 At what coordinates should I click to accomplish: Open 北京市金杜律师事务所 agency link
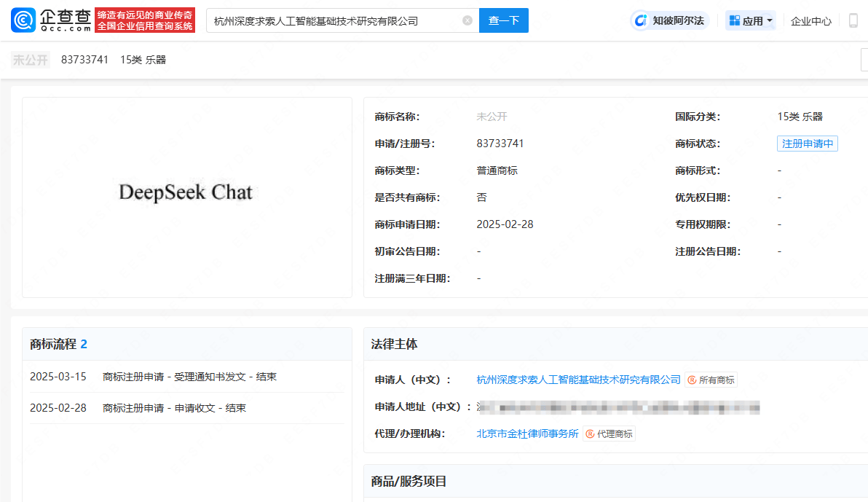[527, 434]
